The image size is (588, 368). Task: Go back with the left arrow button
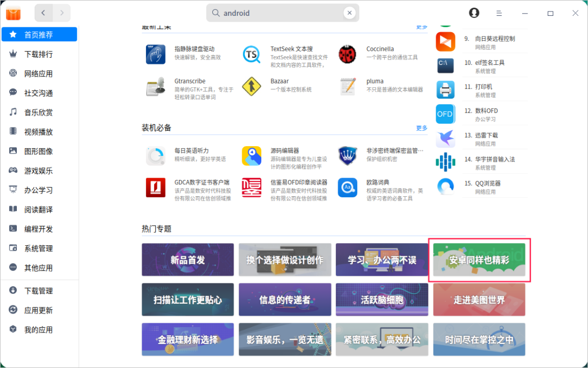[44, 13]
